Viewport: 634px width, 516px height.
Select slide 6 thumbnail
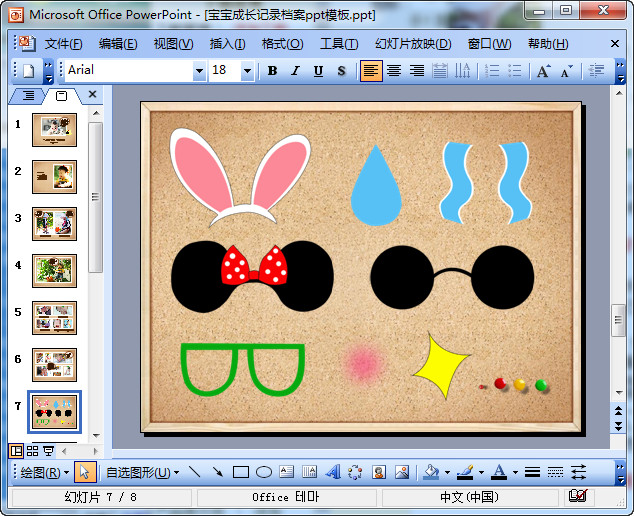(54, 365)
